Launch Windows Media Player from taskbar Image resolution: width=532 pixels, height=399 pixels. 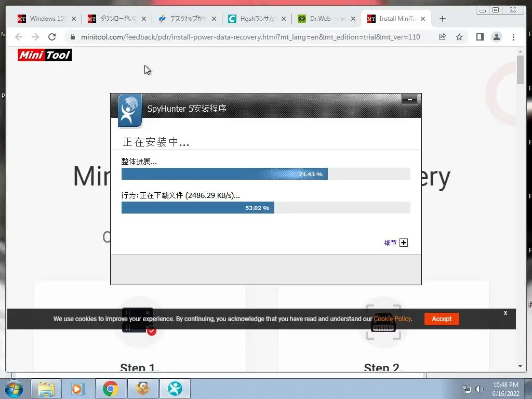point(78,389)
